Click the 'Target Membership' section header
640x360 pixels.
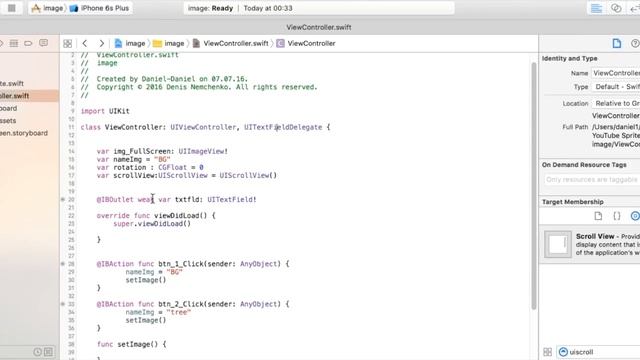point(572,202)
